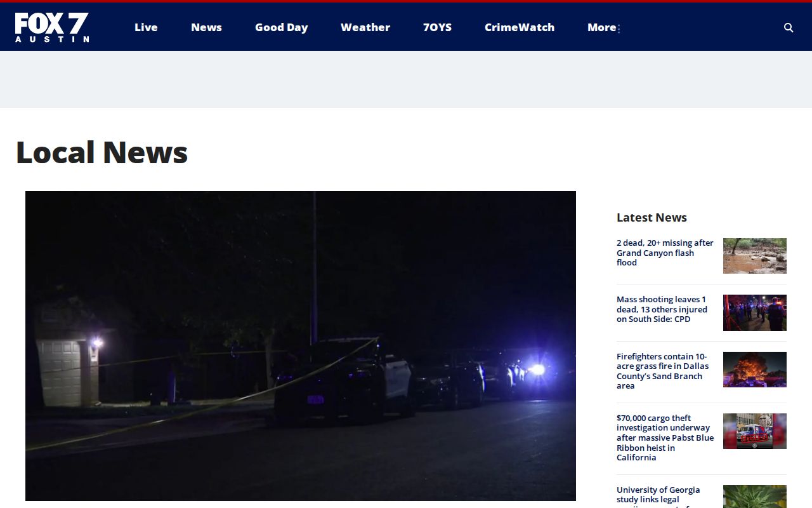View Grand Canyon flood thumbnail
Image resolution: width=812 pixels, height=508 pixels.
[755, 256]
